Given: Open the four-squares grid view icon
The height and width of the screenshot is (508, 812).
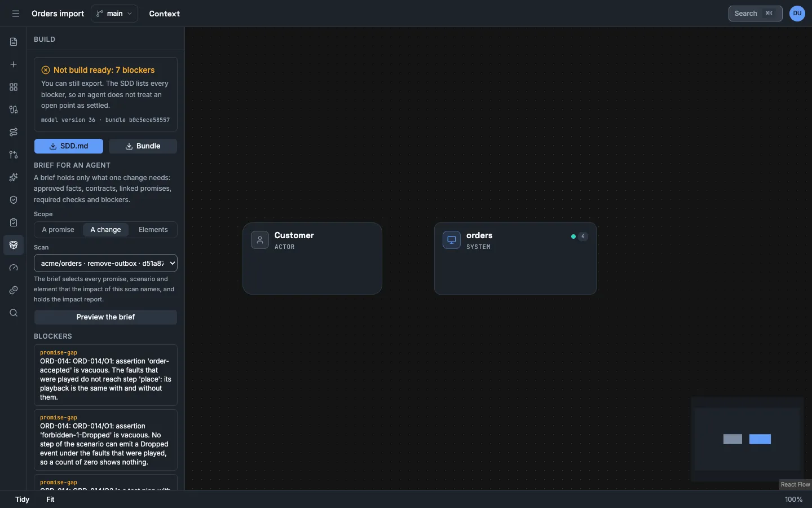Looking at the screenshot, I should tap(14, 87).
